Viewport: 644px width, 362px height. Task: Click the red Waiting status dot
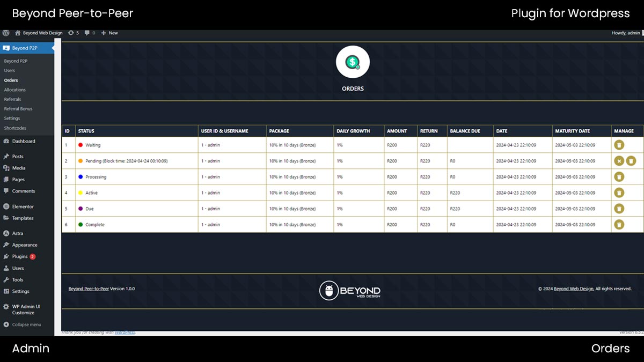tap(80, 145)
